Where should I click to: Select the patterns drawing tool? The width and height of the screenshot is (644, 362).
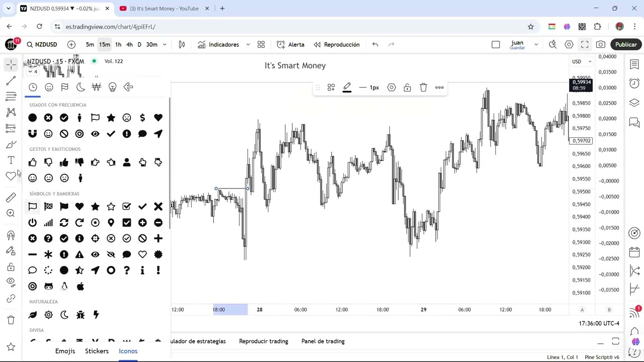pyautogui.click(x=11, y=113)
